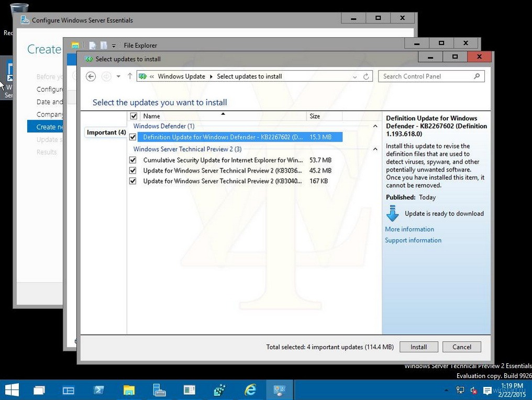Click the Configure Windows Server Essentials title icon

25,20
